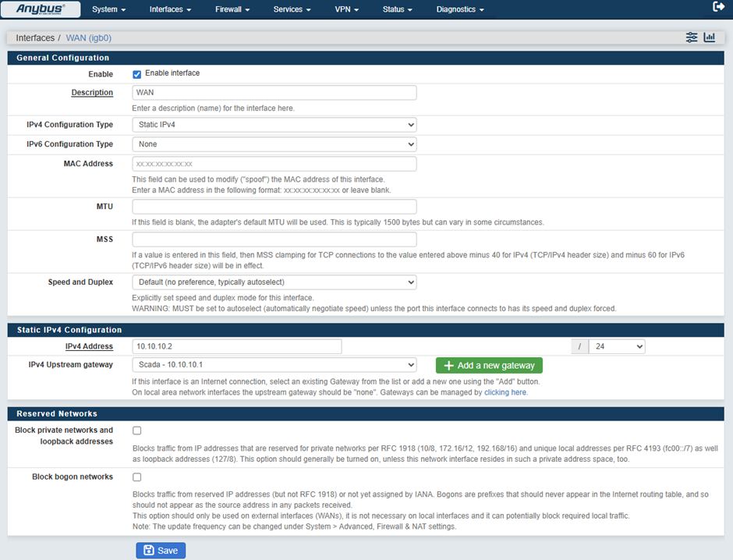
Task: Open the Firewall menu
Action: coord(232,9)
